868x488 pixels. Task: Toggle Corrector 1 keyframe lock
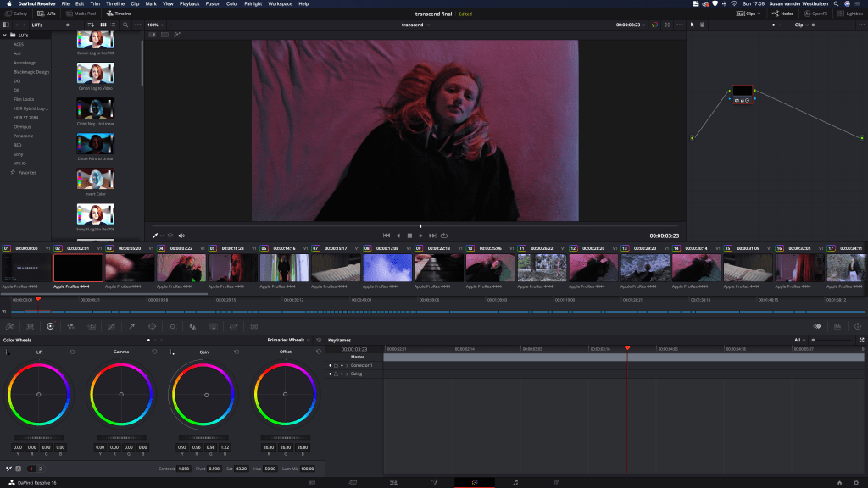tap(337, 365)
